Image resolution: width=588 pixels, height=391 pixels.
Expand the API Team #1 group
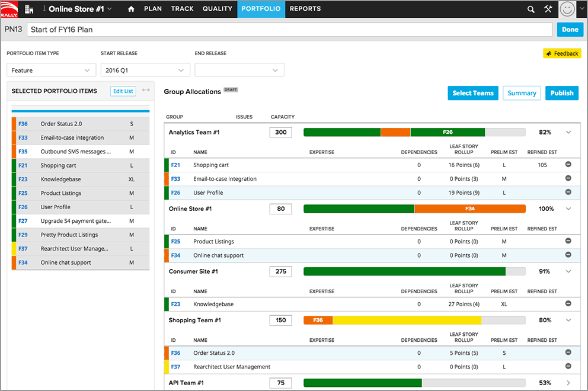(x=569, y=383)
